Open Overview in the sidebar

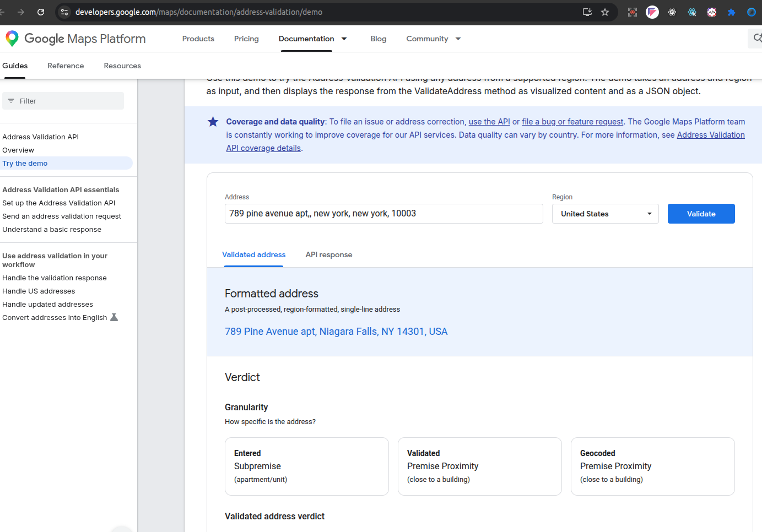pyautogui.click(x=18, y=150)
